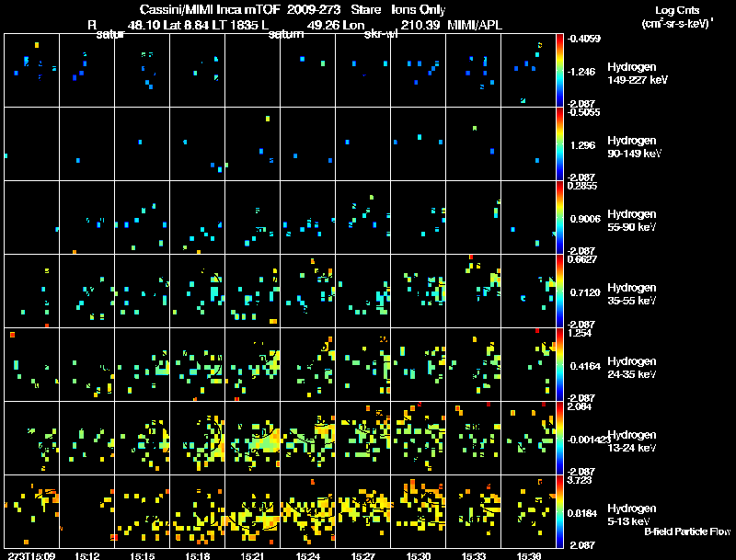The height and width of the screenshot is (560, 736).
Task: Click the 'Hydrogen 90-149 keV' row label
Action: point(634,147)
